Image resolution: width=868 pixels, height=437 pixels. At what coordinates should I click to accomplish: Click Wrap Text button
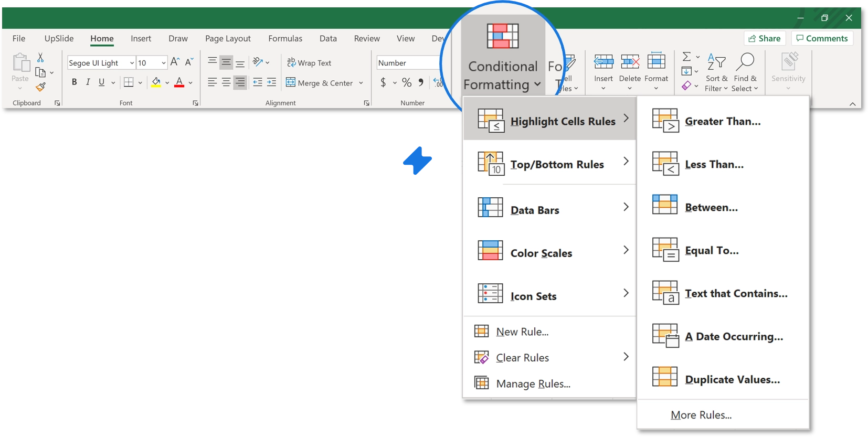(309, 63)
